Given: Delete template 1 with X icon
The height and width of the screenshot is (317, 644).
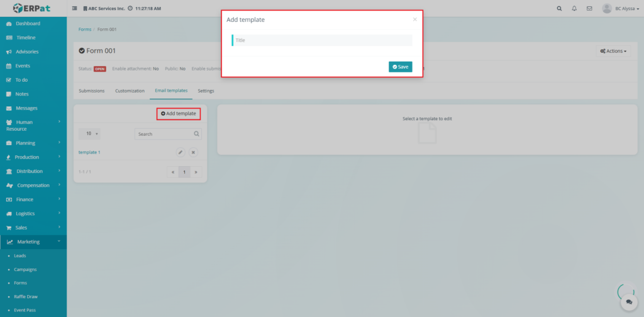Looking at the screenshot, I should tap(193, 152).
